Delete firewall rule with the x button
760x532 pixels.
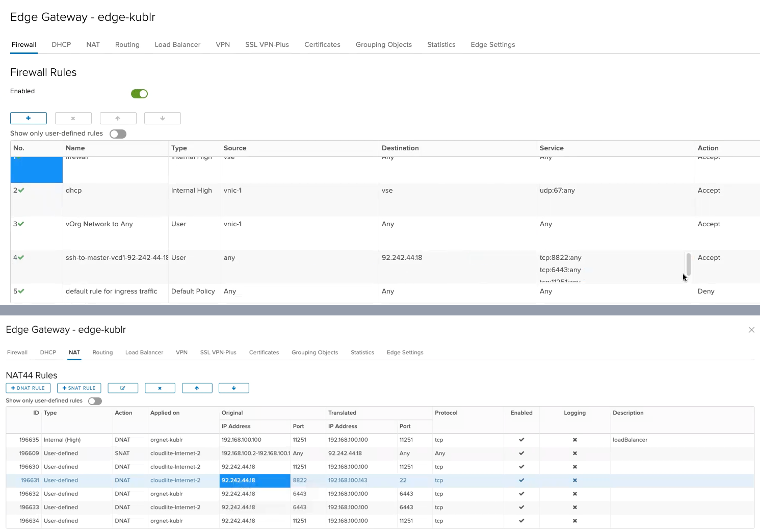(x=73, y=118)
